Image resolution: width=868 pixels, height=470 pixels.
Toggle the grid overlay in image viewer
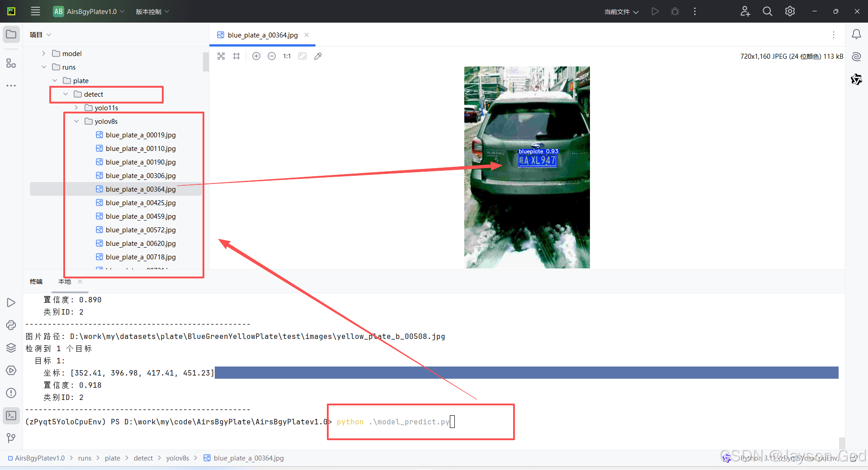[236, 56]
